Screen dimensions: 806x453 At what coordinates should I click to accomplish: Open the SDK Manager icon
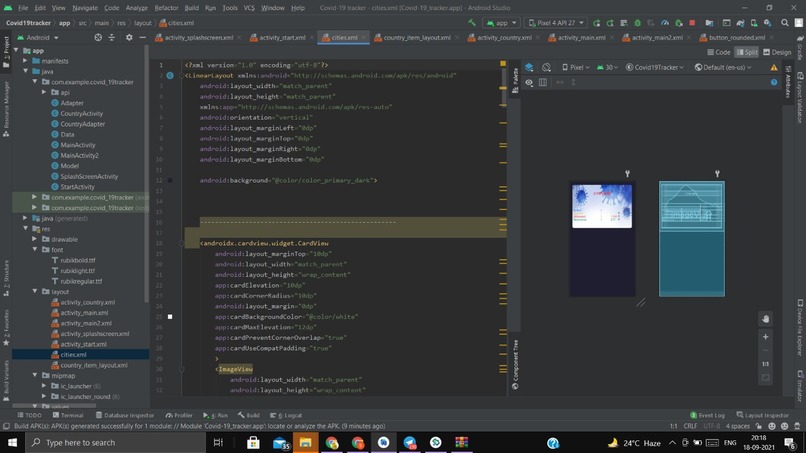pyautogui.click(x=767, y=23)
